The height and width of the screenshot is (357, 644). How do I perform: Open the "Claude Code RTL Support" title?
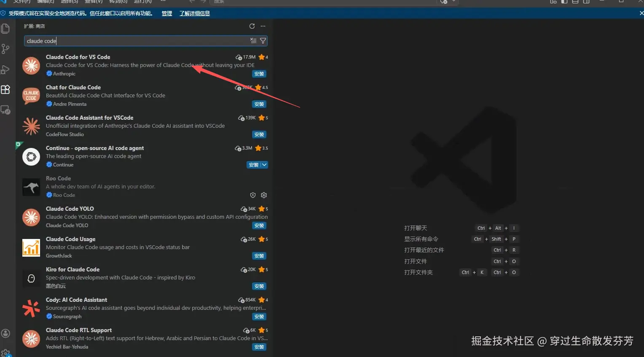(79, 330)
